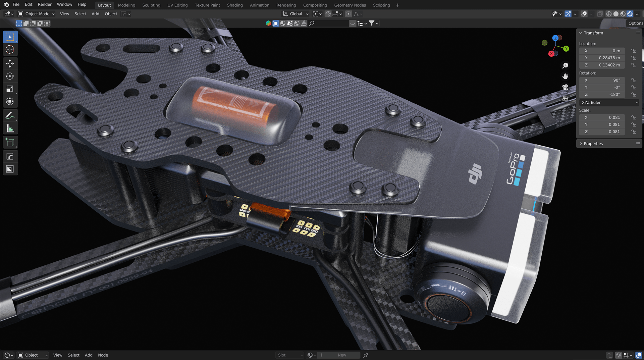Viewport: 644px width, 360px height.
Task: Choose the Measure tool
Action: (x=10, y=128)
